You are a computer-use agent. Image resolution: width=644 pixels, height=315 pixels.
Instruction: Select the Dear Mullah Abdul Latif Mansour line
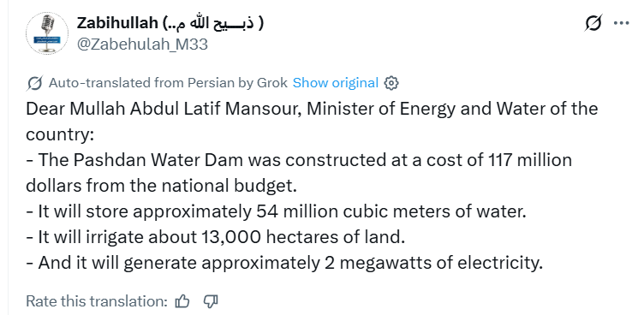click(x=312, y=110)
